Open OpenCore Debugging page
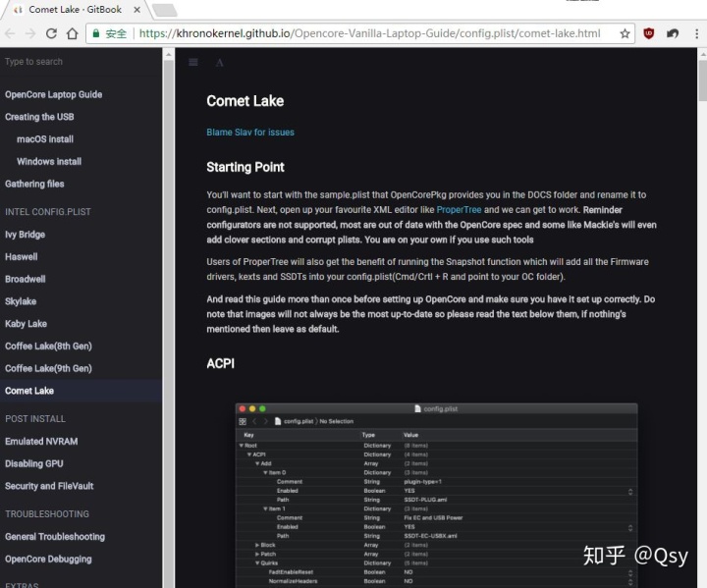The height and width of the screenshot is (588, 707). pos(49,560)
